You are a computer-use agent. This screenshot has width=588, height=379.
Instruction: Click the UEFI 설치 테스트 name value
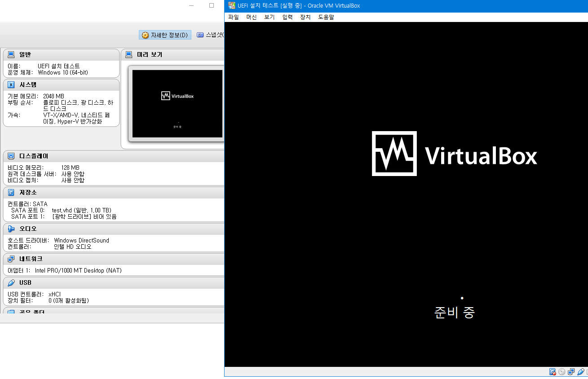click(x=59, y=66)
